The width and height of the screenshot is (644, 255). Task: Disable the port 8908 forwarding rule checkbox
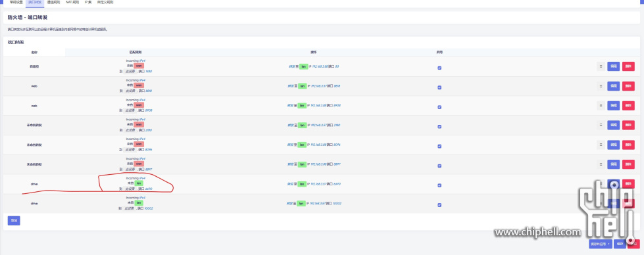[x=439, y=107]
